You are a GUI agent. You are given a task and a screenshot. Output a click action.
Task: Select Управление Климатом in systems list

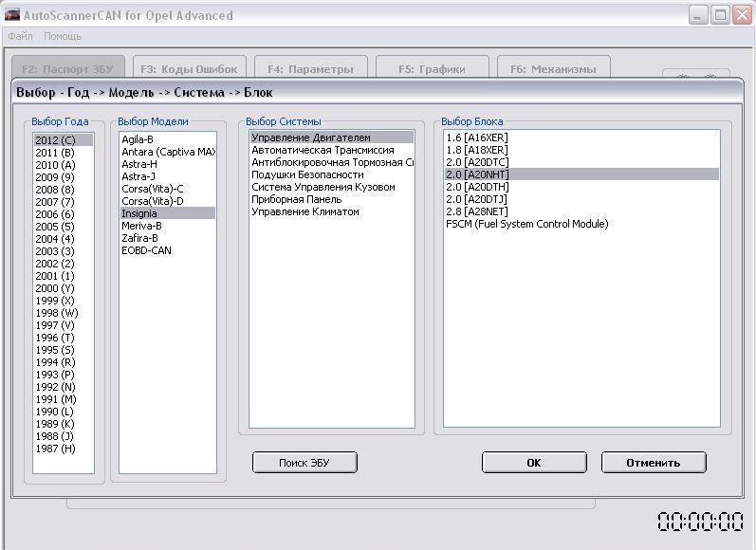click(305, 212)
